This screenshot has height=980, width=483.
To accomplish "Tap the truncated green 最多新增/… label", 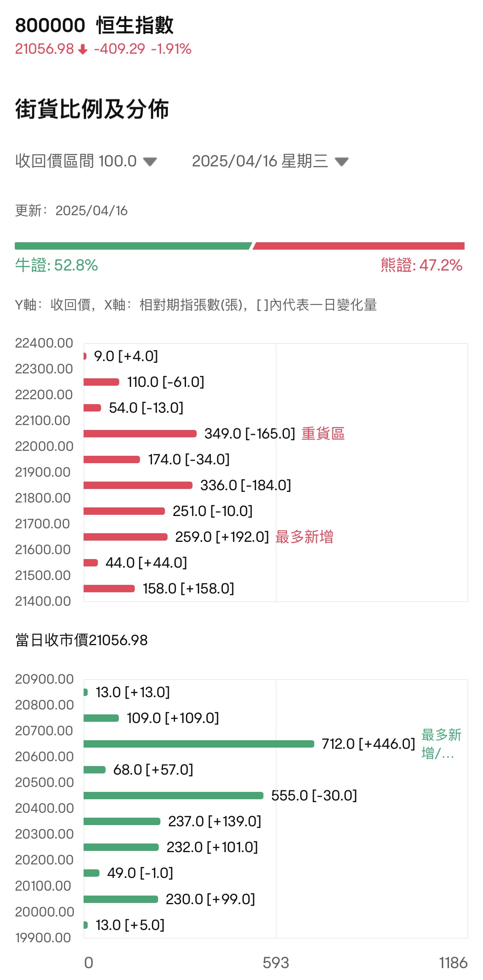I will [x=441, y=744].
